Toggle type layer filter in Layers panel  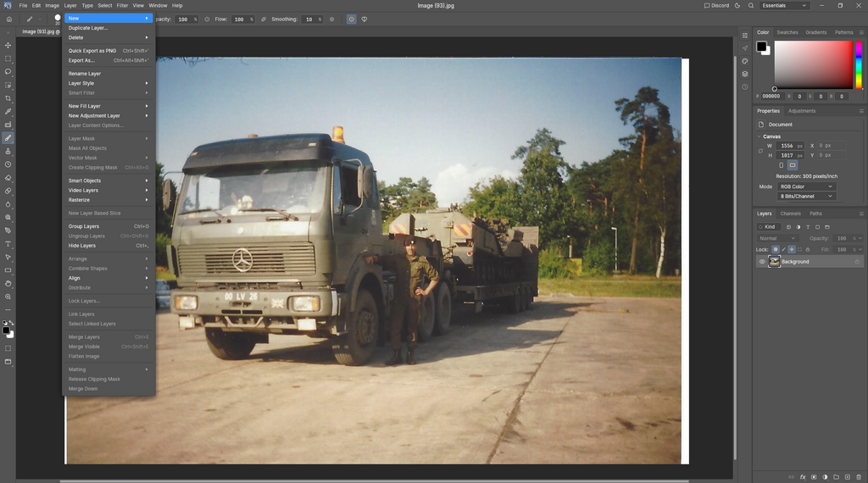[x=808, y=227]
